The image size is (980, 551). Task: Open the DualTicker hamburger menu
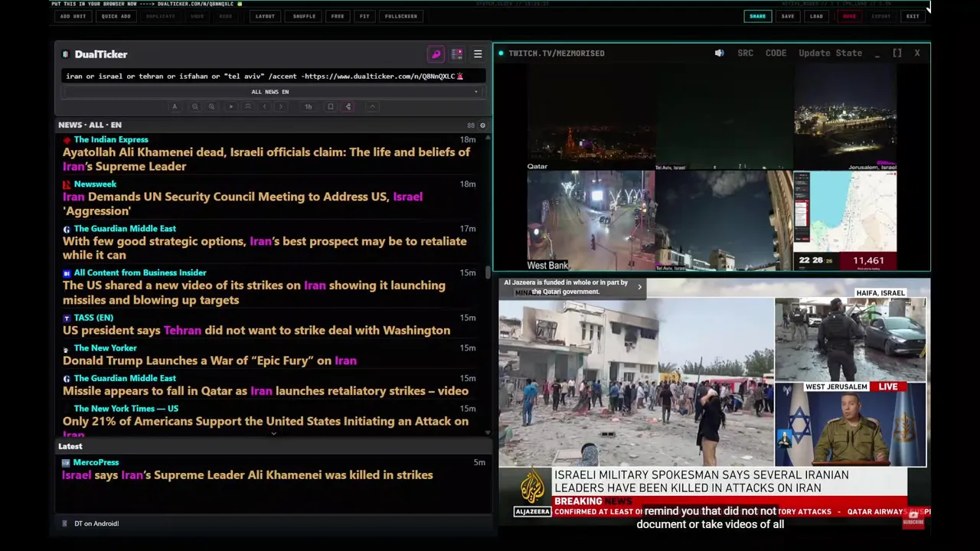[478, 54]
